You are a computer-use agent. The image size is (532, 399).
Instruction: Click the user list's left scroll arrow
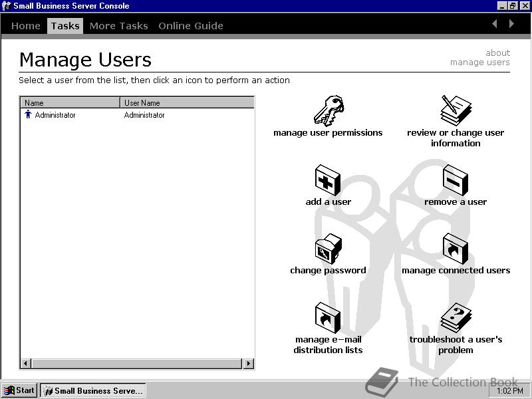pyautogui.click(x=25, y=363)
